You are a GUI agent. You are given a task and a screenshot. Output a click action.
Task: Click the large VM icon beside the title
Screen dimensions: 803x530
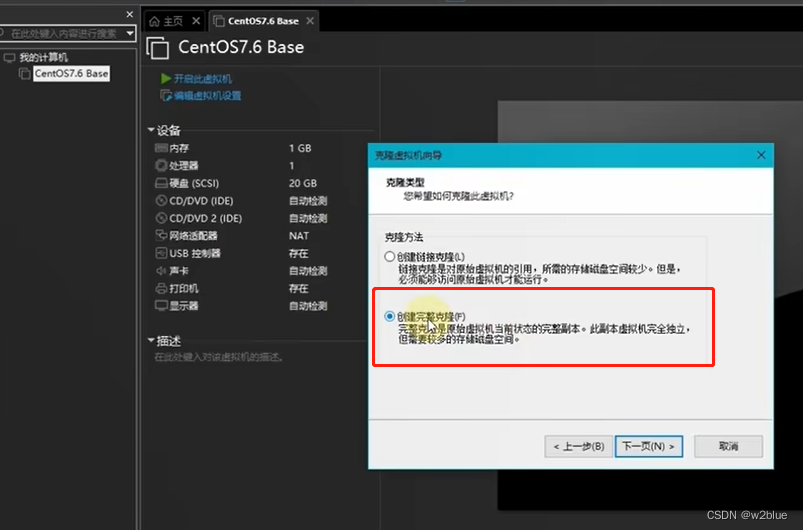pos(158,48)
